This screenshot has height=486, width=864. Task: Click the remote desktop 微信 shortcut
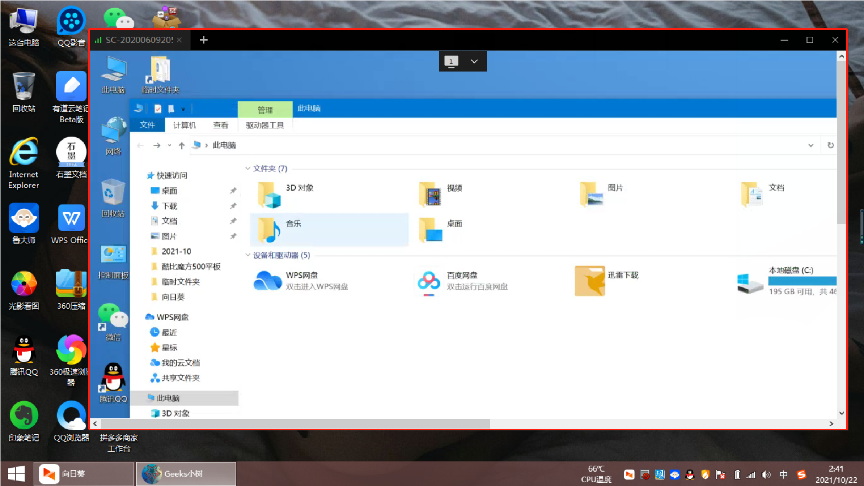pos(113,323)
